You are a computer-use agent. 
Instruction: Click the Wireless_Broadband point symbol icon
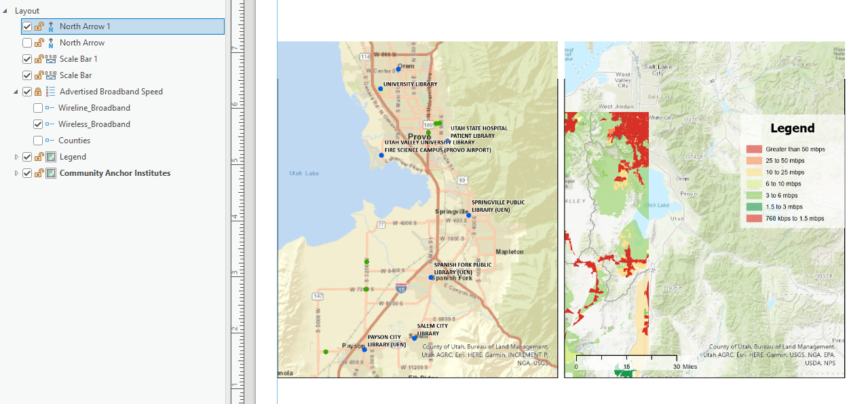(x=50, y=124)
